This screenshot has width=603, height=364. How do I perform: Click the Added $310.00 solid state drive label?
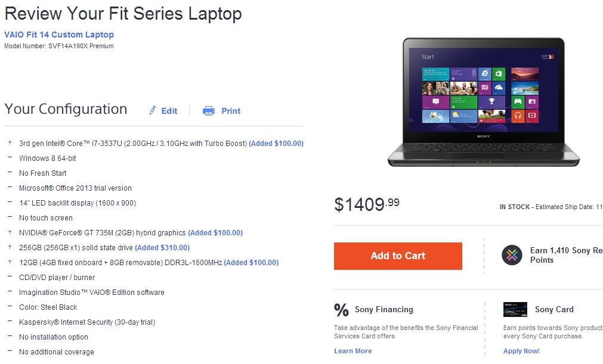162,247
